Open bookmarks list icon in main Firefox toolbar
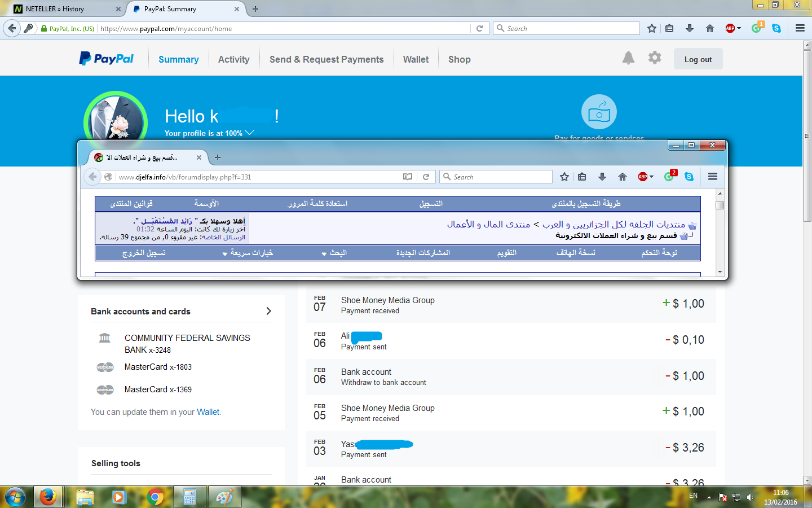This screenshot has width=812, height=508. [669, 28]
